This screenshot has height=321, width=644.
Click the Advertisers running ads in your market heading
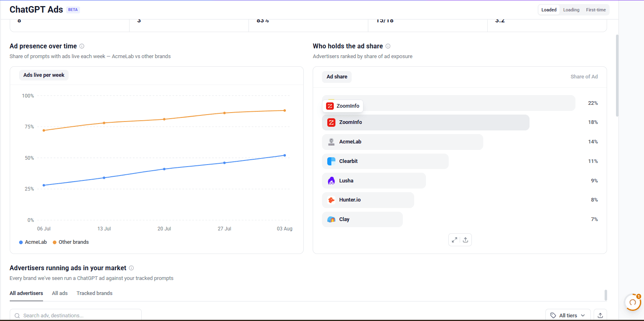[x=68, y=268]
